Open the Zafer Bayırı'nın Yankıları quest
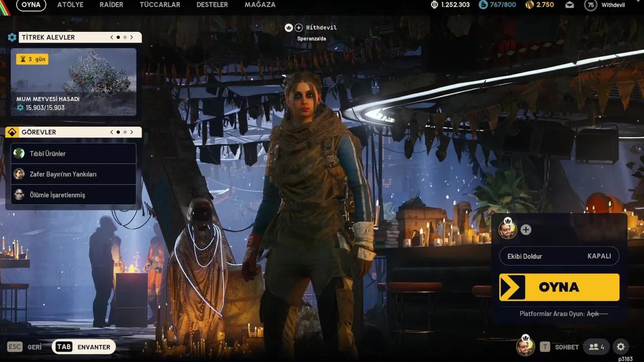Viewport: 644px width, 362px height. click(x=73, y=174)
